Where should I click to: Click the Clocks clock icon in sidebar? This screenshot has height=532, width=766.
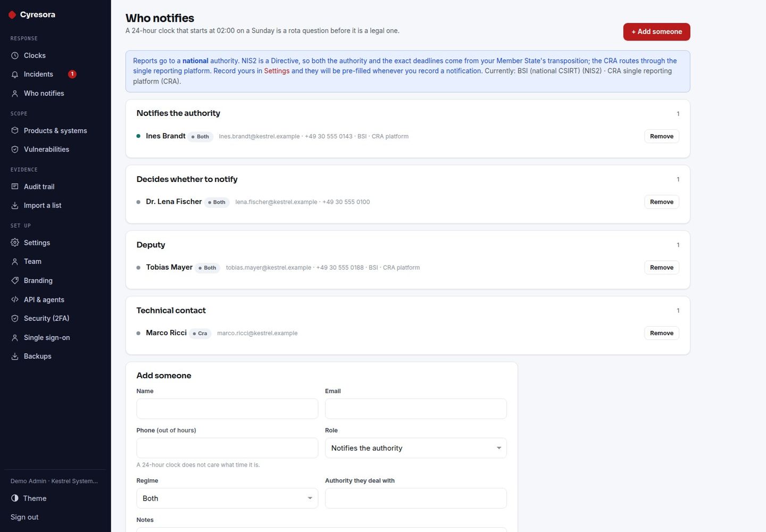click(15, 55)
